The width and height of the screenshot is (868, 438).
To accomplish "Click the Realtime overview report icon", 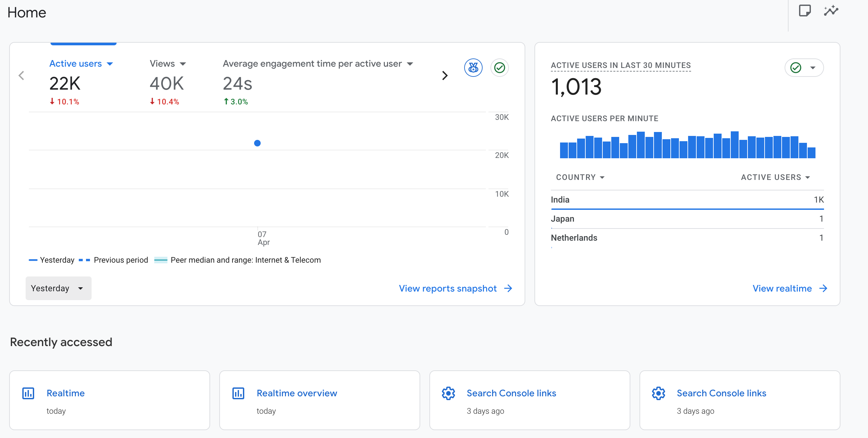I will (238, 393).
